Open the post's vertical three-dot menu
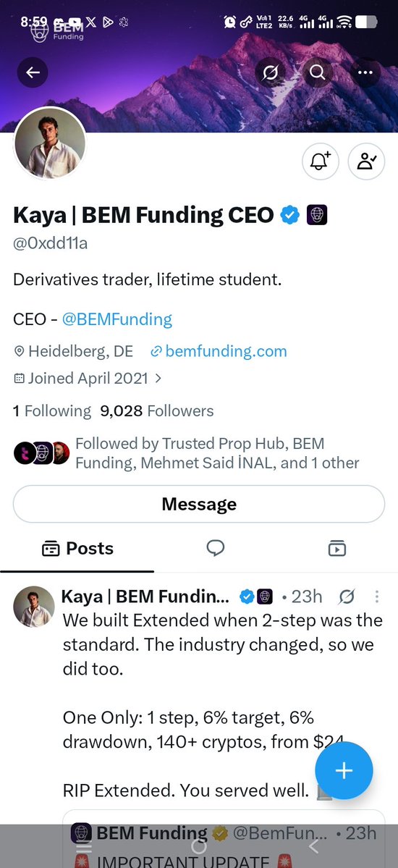398x868 pixels. [377, 597]
